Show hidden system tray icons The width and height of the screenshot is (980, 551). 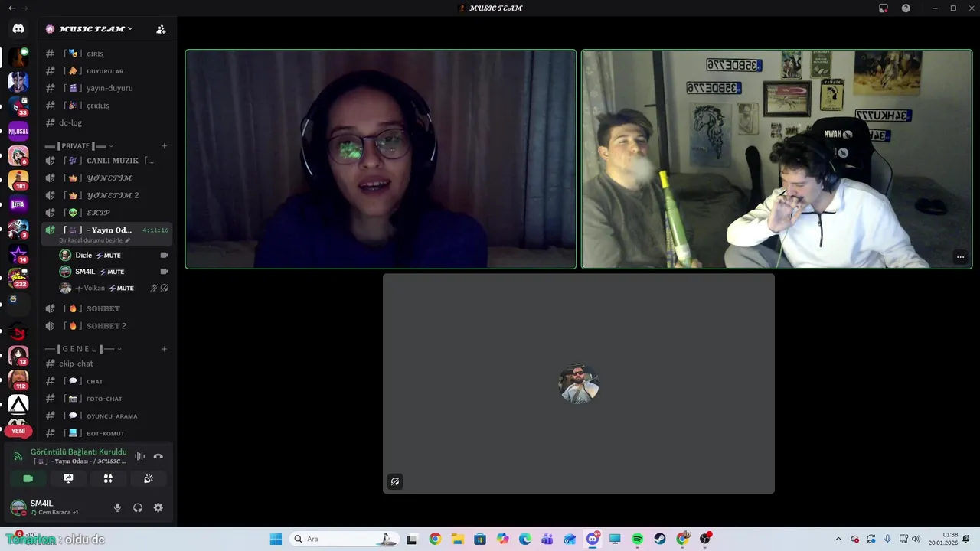[x=838, y=539]
